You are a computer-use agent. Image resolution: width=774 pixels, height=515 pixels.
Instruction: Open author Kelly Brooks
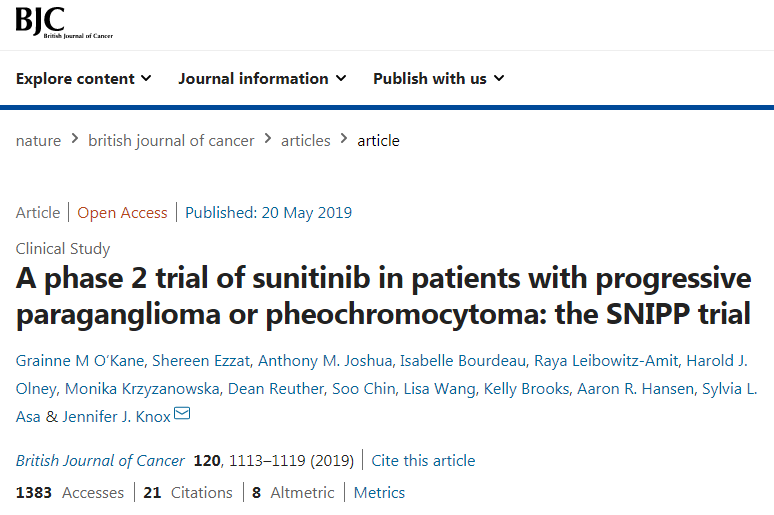[x=526, y=389]
